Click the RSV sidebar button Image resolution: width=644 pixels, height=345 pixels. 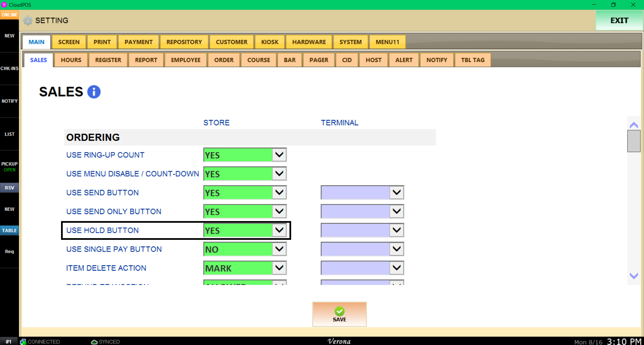click(9, 188)
